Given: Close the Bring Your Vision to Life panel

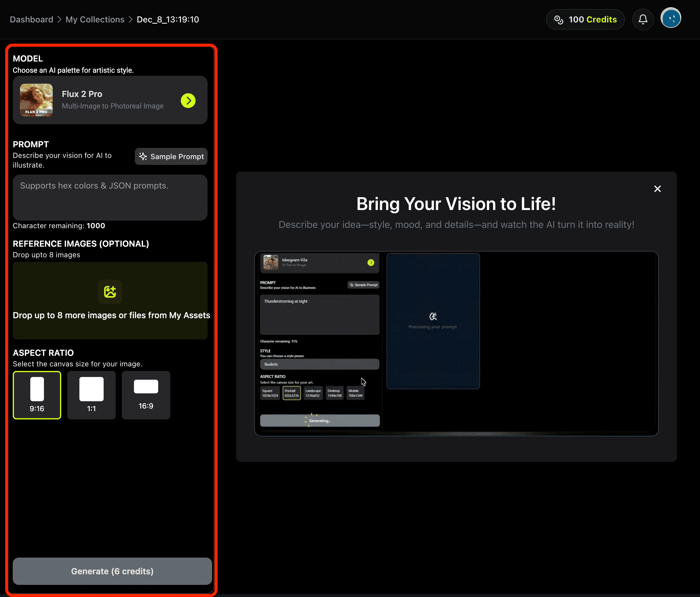Looking at the screenshot, I should [657, 189].
